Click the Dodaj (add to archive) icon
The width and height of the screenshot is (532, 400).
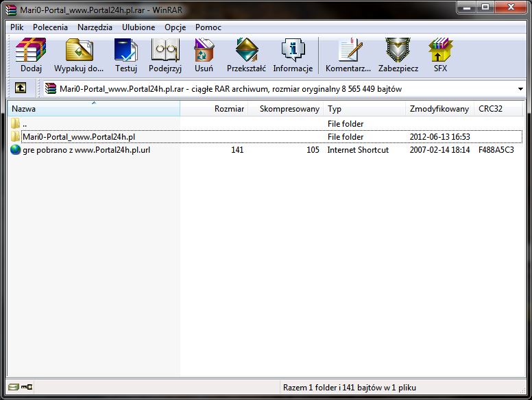[x=31, y=50]
